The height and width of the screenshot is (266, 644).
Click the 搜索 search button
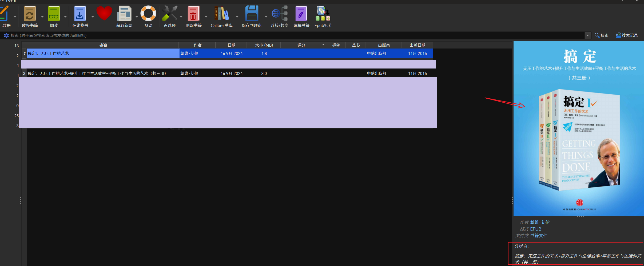pyautogui.click(x=602, y=35)
